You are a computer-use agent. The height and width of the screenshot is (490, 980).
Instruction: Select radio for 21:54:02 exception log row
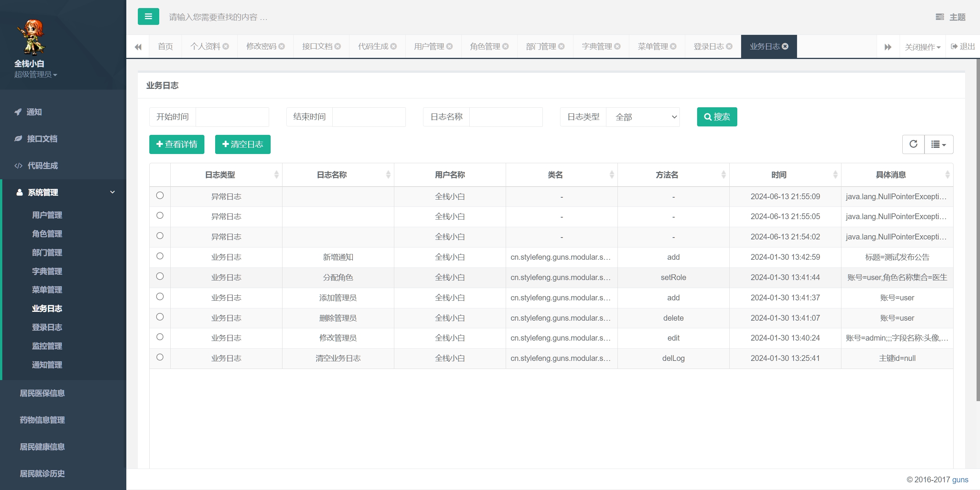[x=160, y=236]
